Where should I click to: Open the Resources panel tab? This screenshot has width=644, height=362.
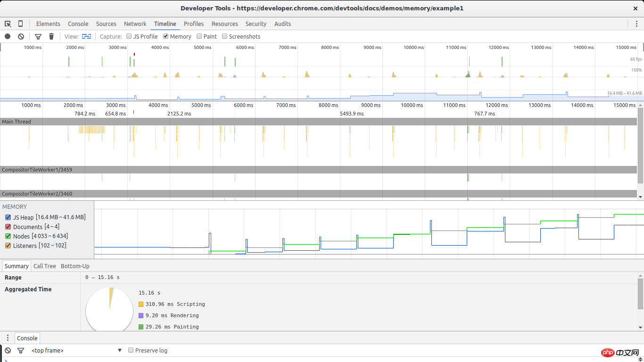225,24
